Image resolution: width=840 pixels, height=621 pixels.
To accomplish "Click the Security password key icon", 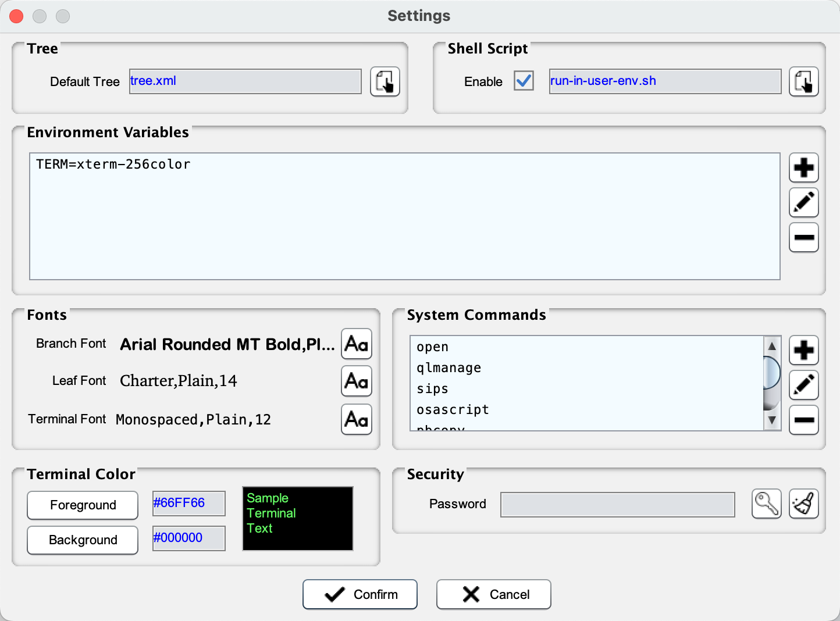I will pos(766,504).
